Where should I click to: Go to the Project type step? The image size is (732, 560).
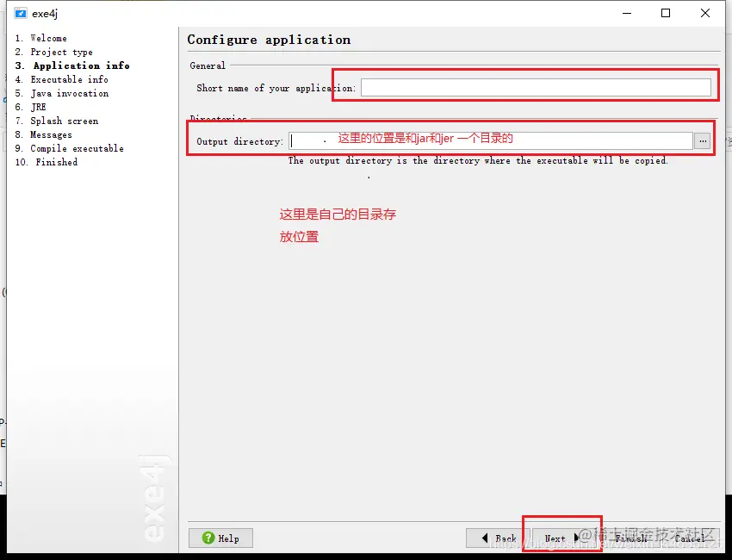(53, 52)
